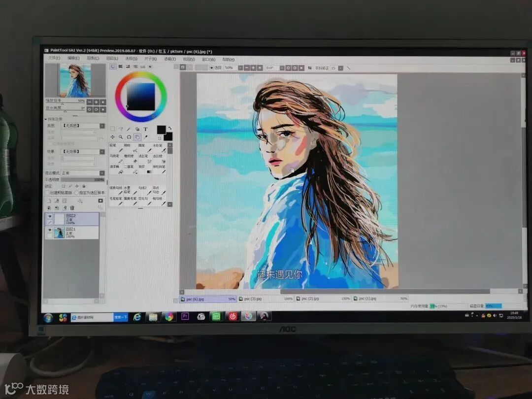
Task: Choose the 渐变 gradient tool
Action: click(144, 169)
